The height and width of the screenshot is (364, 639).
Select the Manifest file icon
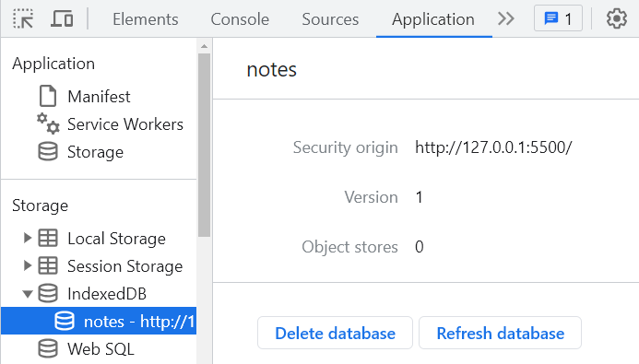tap(48, 96)
